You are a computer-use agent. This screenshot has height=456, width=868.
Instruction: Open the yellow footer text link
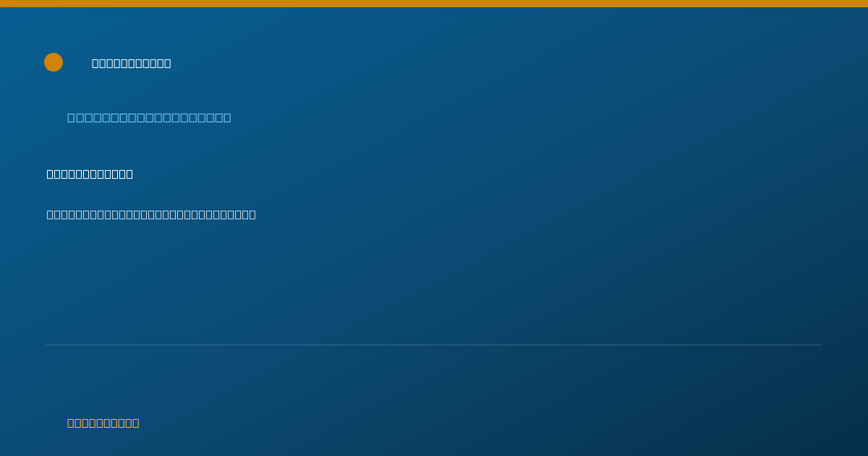point(103,423)
